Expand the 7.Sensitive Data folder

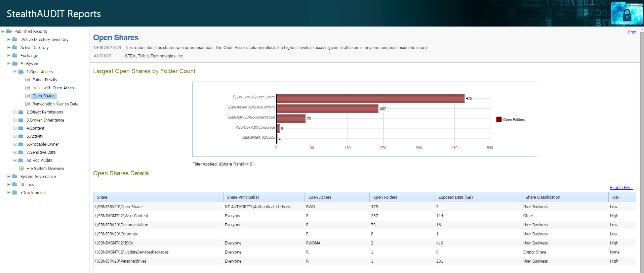[x=15, y=152]
